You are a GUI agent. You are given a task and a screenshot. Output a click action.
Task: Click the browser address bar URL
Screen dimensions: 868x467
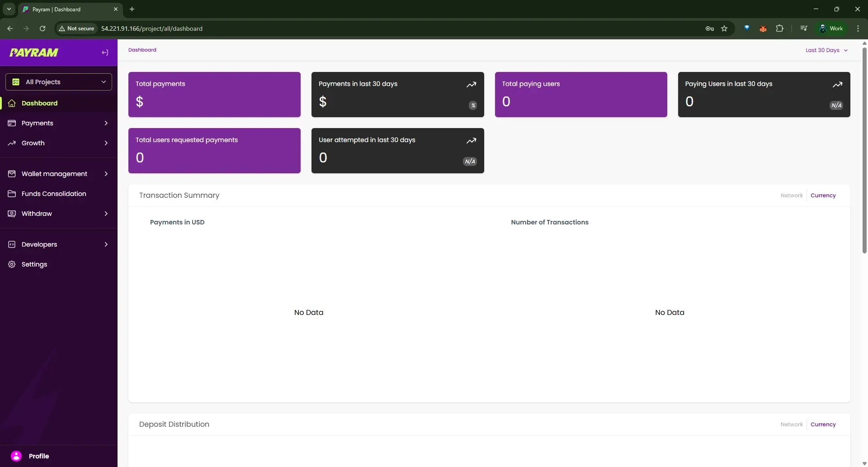click(151, 29)
